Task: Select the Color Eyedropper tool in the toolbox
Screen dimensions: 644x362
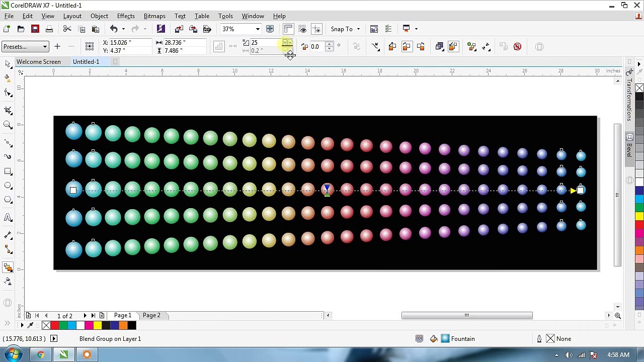Action: pos(8,282)
